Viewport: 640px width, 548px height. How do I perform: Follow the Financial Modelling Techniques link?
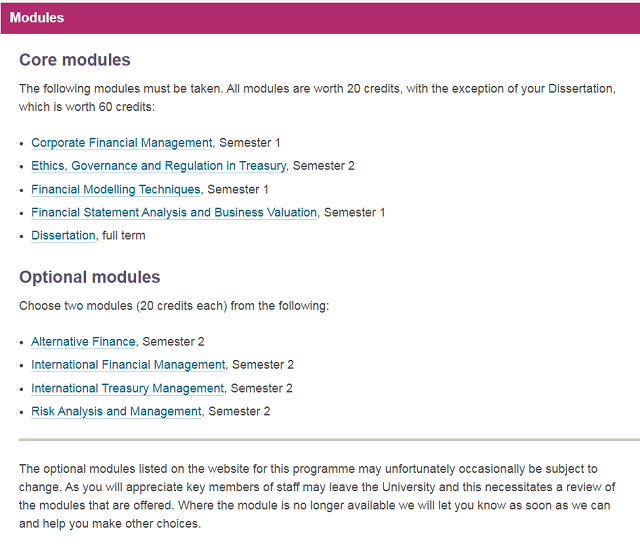116,189
